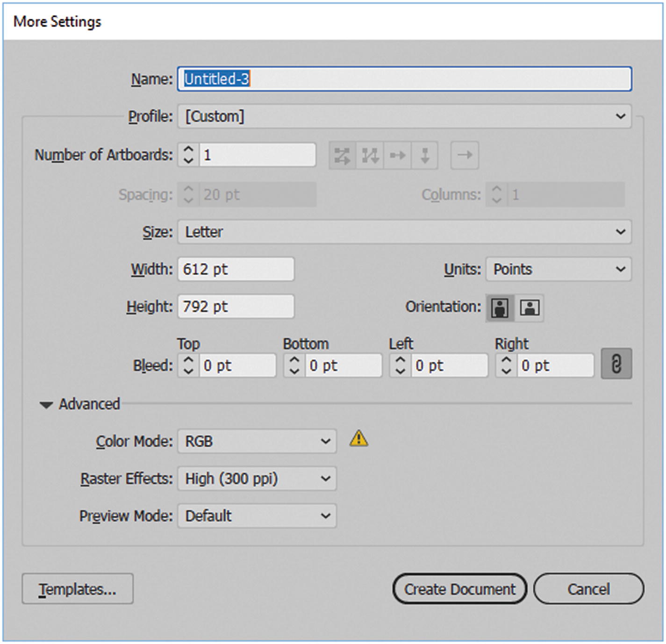This screenshot has height=644, width=666.
Task: Collapse the Advanced section triangle
Action: point(46,405)
